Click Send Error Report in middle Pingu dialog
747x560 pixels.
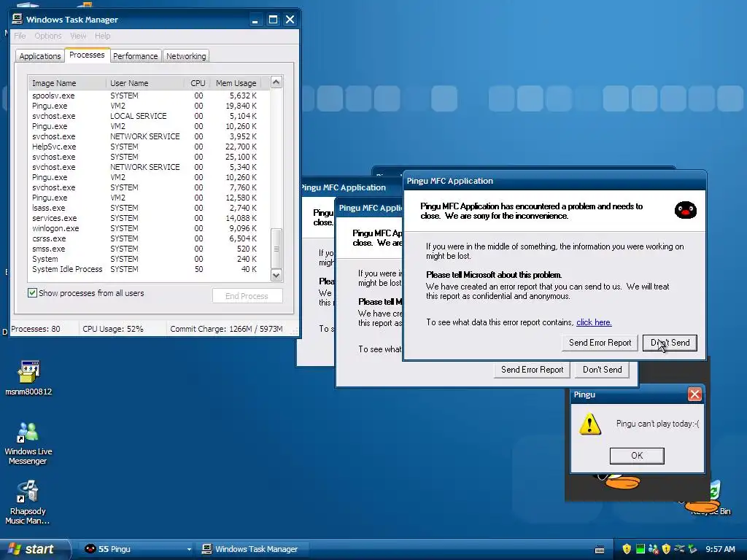[x=532, y=370]
